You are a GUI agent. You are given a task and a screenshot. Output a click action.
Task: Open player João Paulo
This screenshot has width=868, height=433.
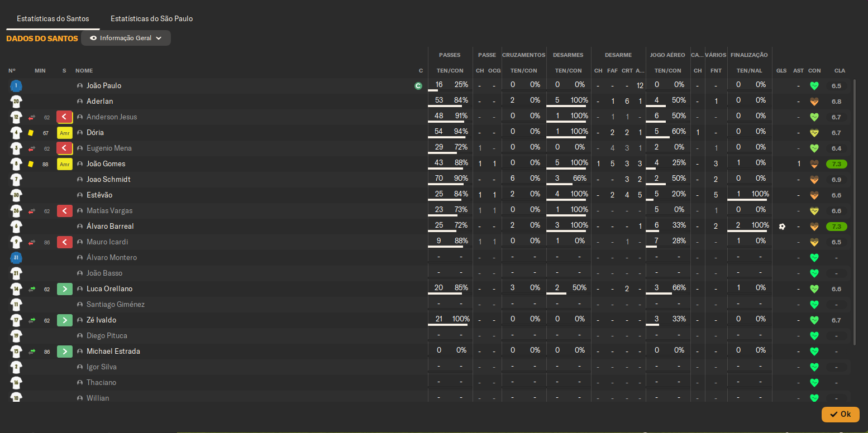point(104,86)
